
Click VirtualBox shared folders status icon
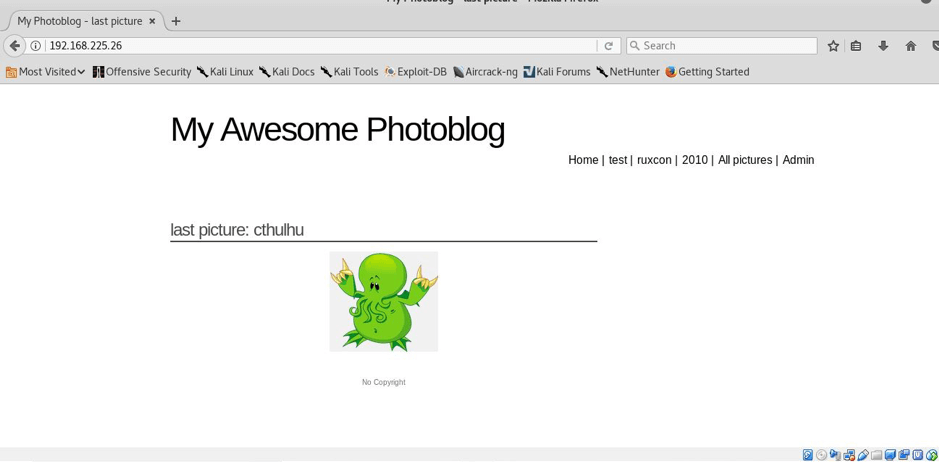pyautogui.click(x=877, y=455)
